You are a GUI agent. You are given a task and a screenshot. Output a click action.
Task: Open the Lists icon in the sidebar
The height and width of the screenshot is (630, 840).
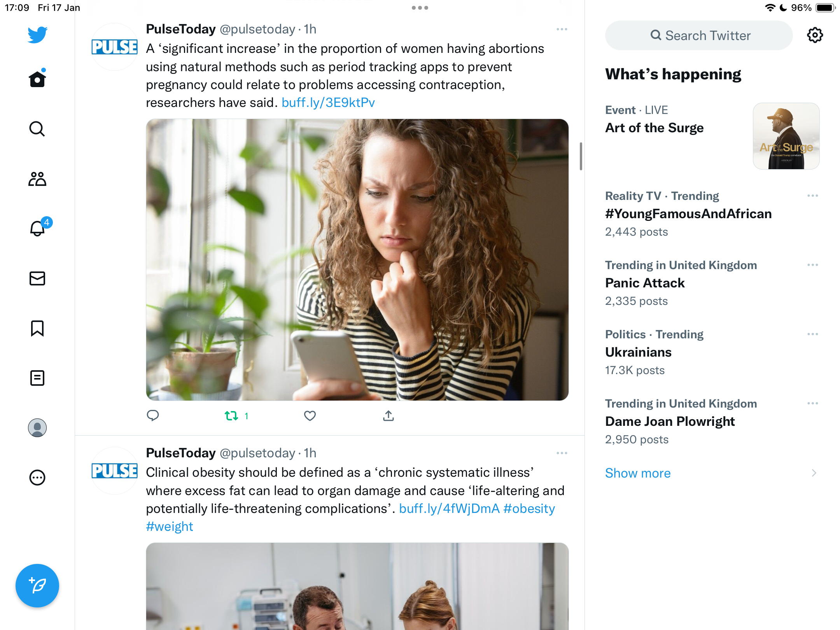(37, 378)
